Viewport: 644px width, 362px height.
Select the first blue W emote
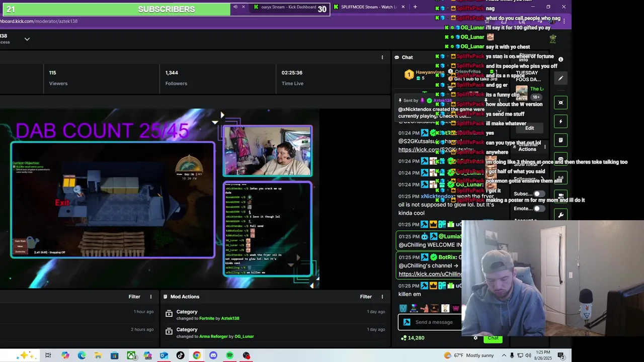403,308
